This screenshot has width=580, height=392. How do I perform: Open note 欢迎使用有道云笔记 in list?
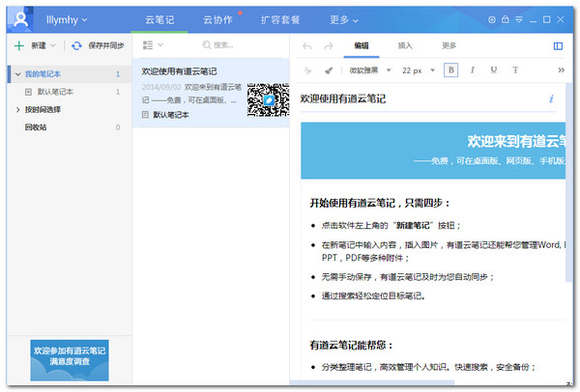coord(211,93)
